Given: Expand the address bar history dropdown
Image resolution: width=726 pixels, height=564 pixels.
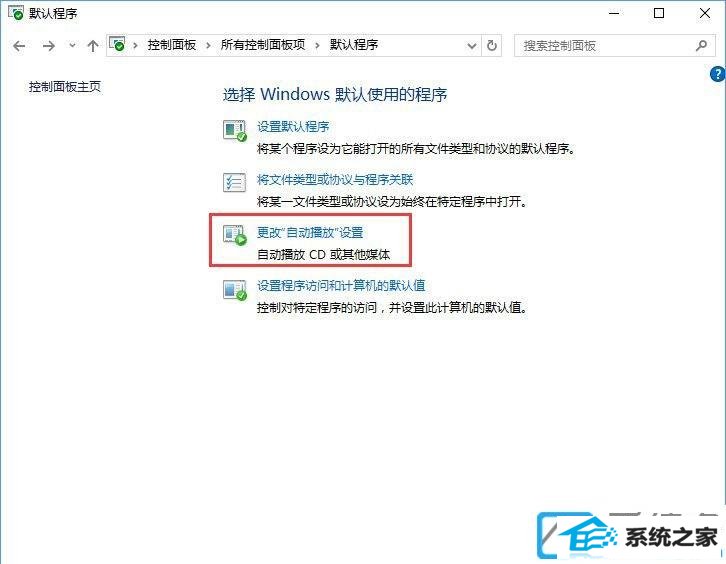Looking at the screenshot, I should click(471, 46).
